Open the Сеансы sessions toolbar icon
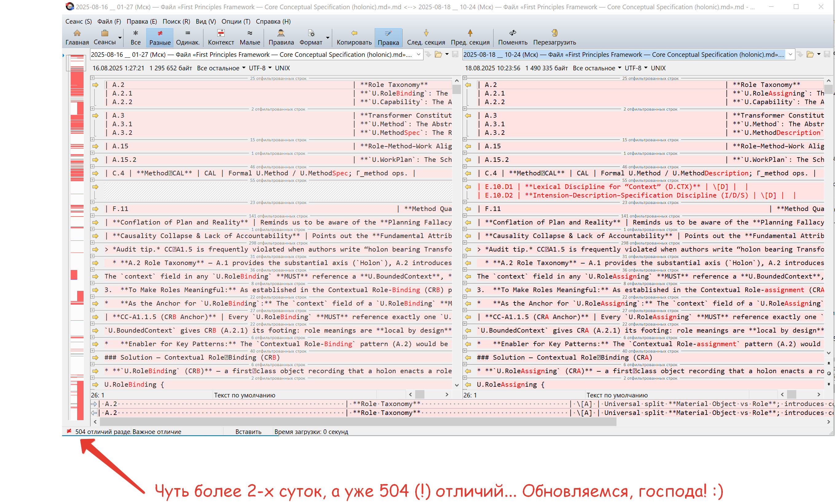The image size is (835, 504). tap(104, 33)
